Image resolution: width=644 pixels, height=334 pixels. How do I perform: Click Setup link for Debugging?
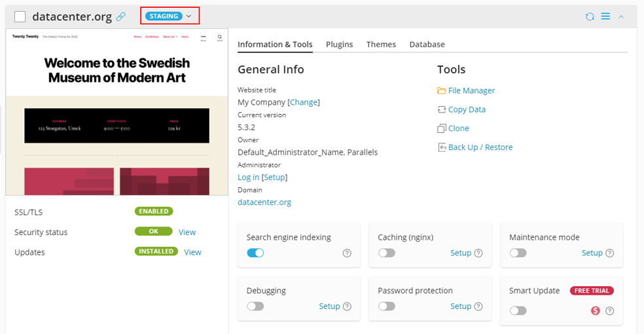(x=329, y=306)
